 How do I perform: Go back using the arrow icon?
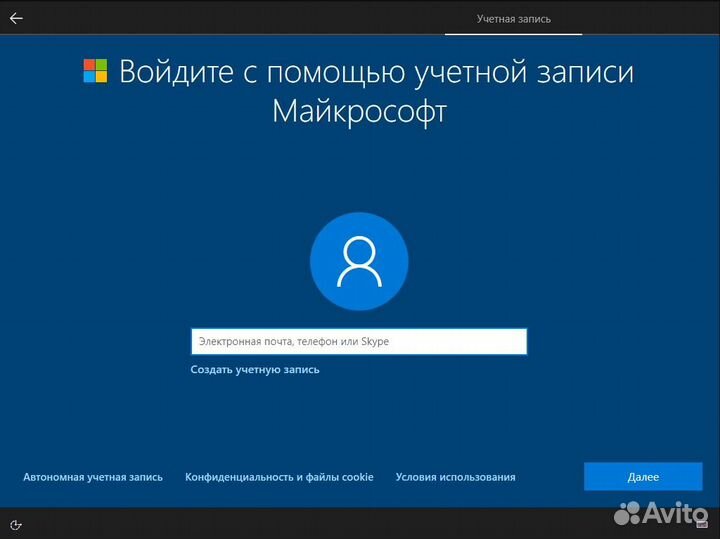[16, 18]
